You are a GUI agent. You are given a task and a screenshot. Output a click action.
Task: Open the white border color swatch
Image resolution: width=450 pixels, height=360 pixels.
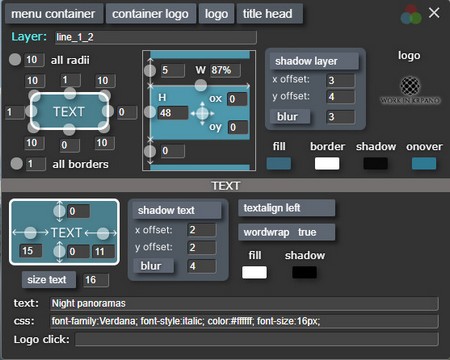327,164
